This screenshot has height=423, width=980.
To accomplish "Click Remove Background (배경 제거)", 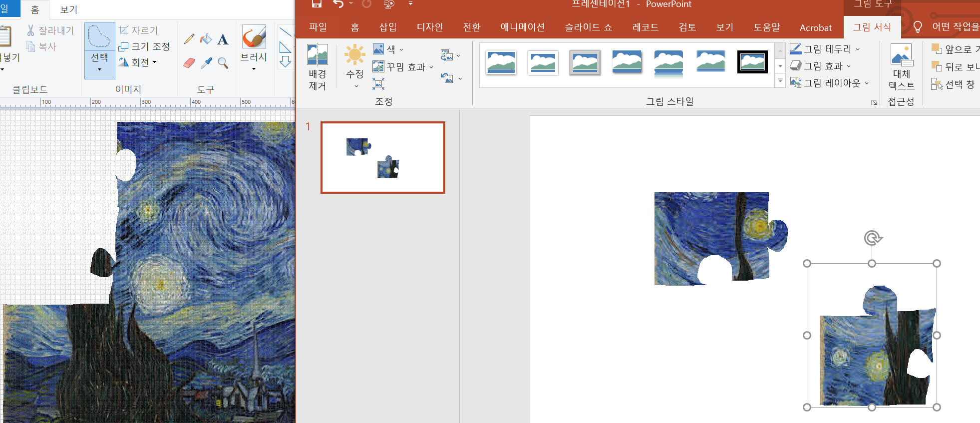I will [318, 67].
